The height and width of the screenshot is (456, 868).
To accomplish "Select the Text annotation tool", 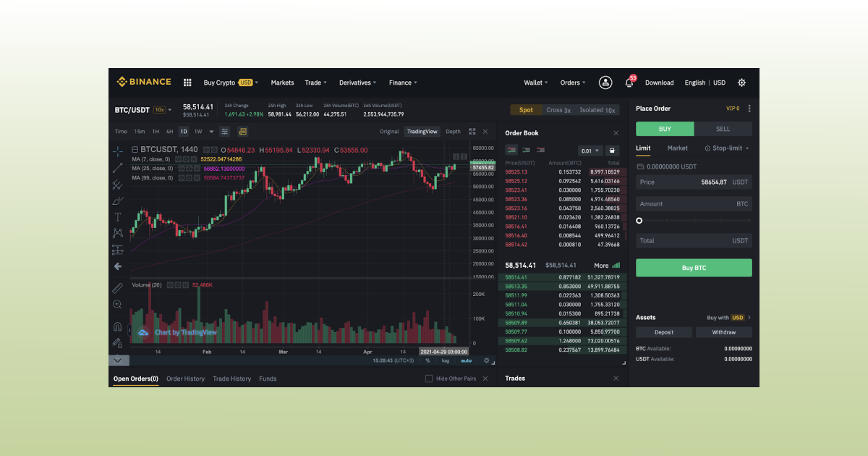I will click(117, 216).
